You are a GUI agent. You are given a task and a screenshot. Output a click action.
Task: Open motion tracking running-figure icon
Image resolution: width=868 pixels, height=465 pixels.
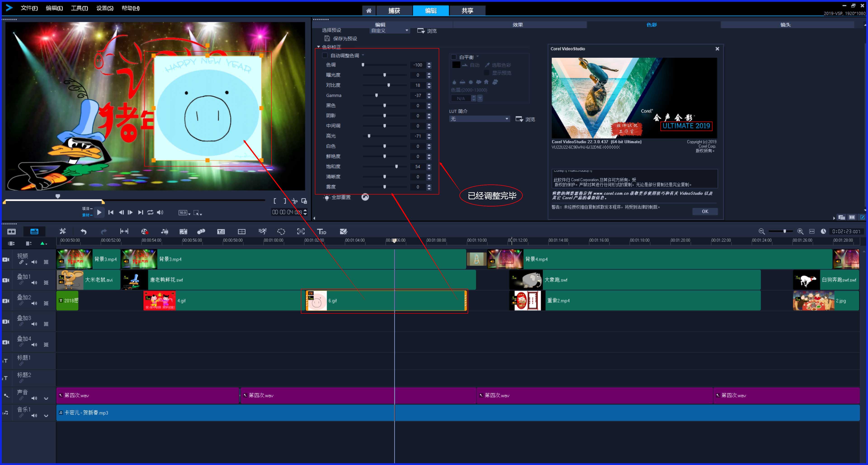click(x=262, y=231)
